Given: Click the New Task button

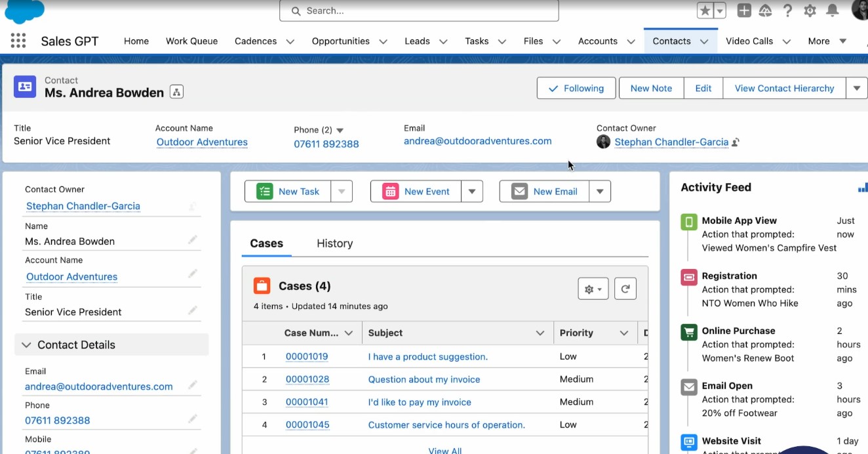Looking at the screenshot, I should pyautogui.click(x=288, y=192).
